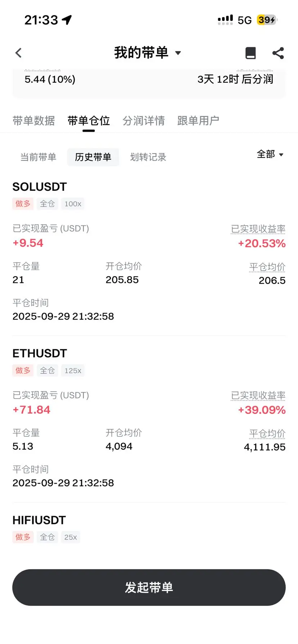The image size is (298, 644).
Task: Open the ETHUSDT position record
Action: pos(149,419)
